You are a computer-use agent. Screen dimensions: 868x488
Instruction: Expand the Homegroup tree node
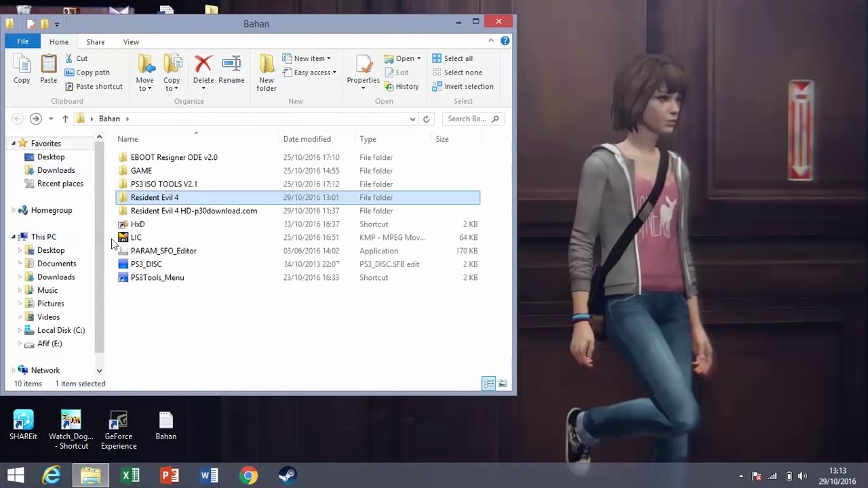click(x=13, y=210)
